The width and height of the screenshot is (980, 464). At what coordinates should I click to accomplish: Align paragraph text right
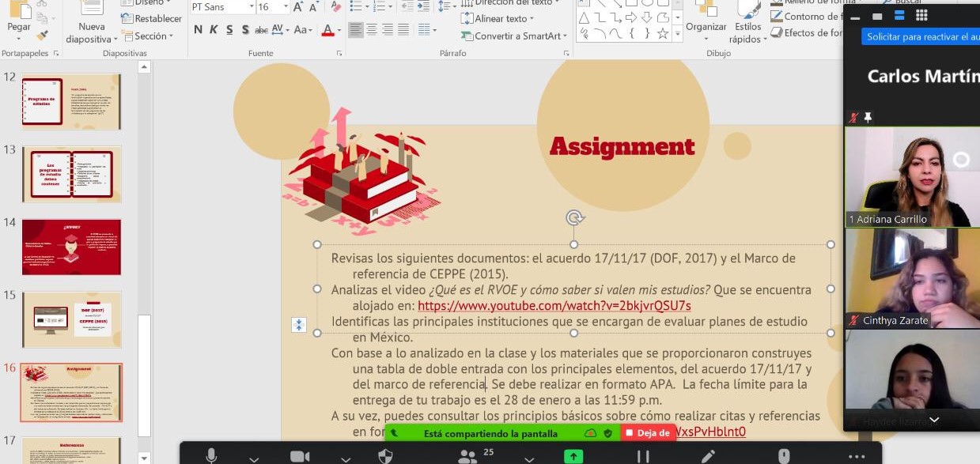(x=388, y=30)
